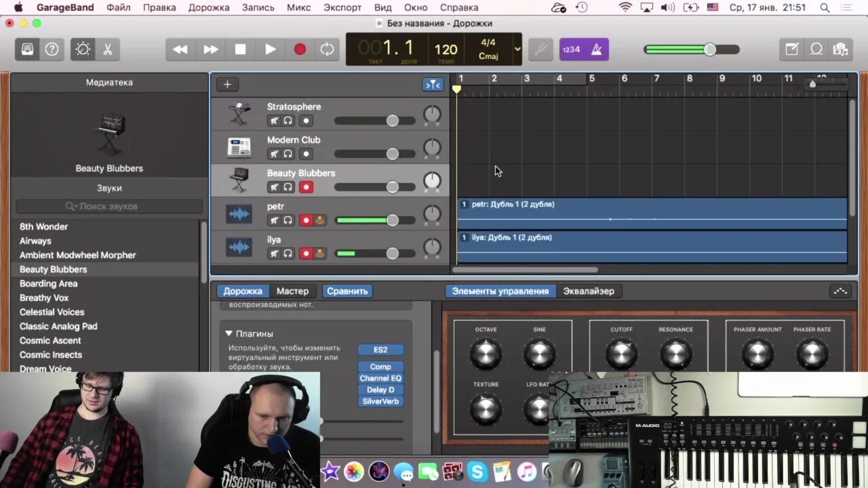
Task: Switch to the Эквалайзер tab
Action: (x=589, y=291)
